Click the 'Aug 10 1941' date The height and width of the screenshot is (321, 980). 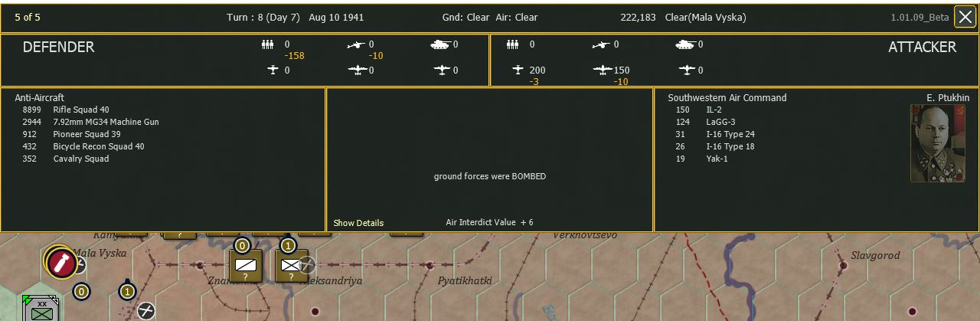(336, 18)
